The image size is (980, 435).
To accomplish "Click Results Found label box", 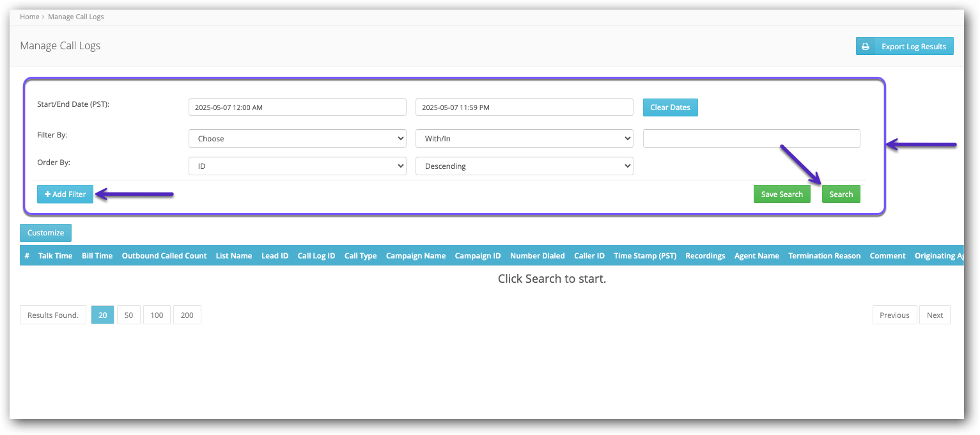I will [53, 315].
